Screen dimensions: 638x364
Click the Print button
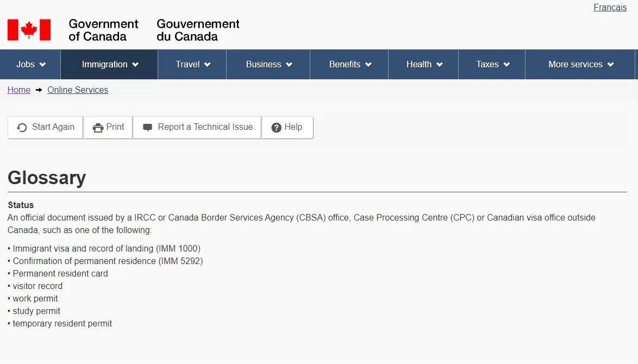tap(108, 128)
